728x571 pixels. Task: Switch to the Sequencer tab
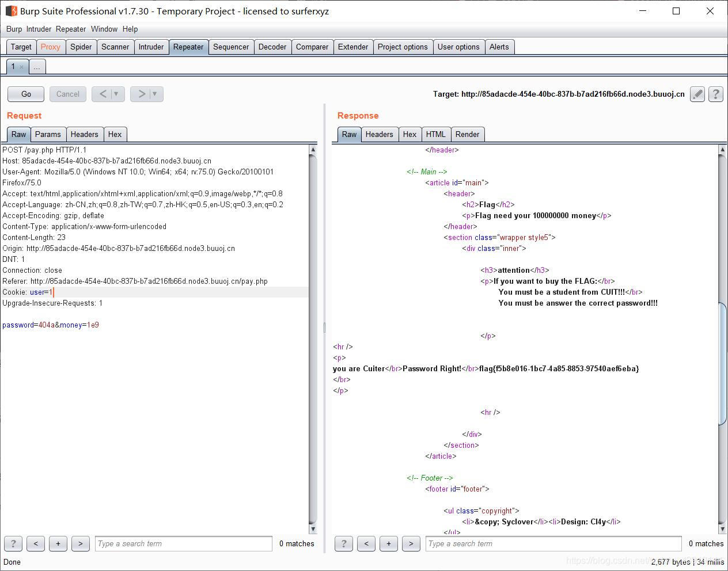[x=231, y=47]
